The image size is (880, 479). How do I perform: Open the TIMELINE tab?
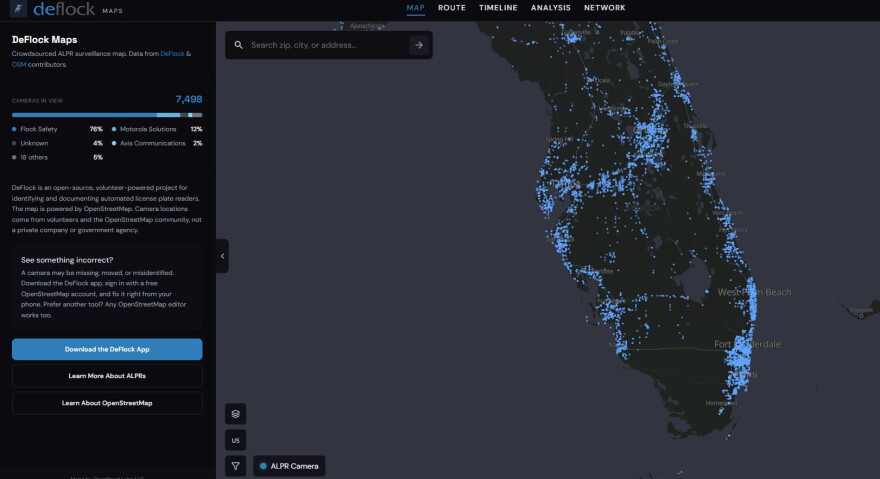(498, 8)
